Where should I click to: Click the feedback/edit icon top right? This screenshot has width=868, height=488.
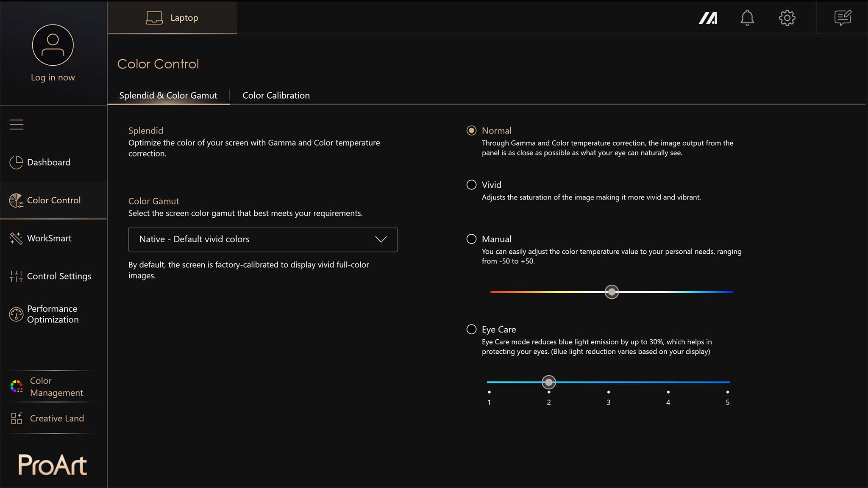coord(843,18)
